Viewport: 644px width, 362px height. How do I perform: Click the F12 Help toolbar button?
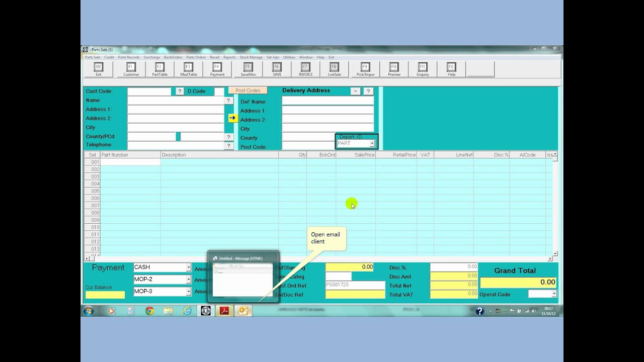pyautogui.click(x=451, y=69)
